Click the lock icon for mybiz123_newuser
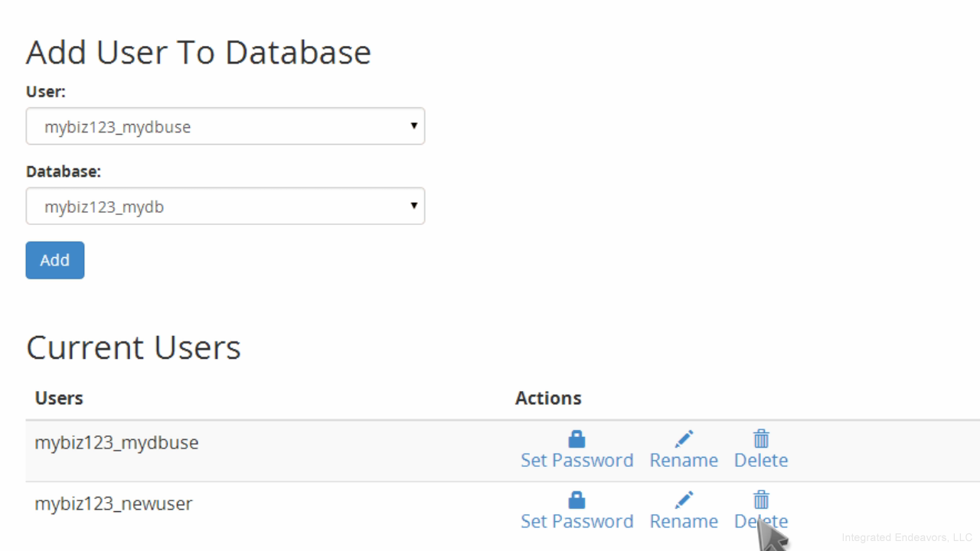980x551 pixels. pos(577,500)
